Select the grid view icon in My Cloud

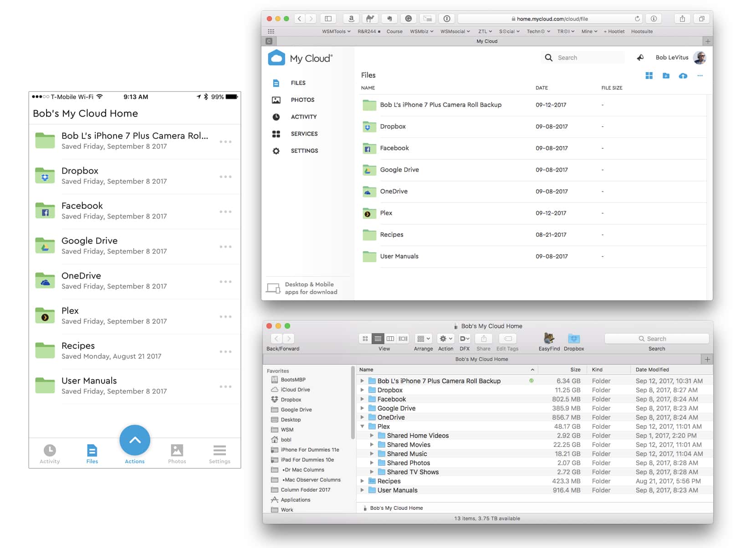[649, 76]
